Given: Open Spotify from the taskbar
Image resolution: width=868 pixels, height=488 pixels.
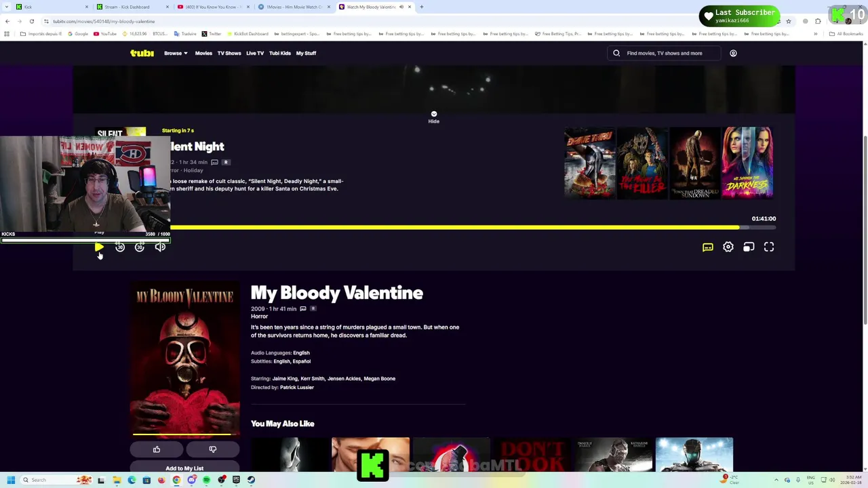Looking at the screenshot, I should click(206, 480).
